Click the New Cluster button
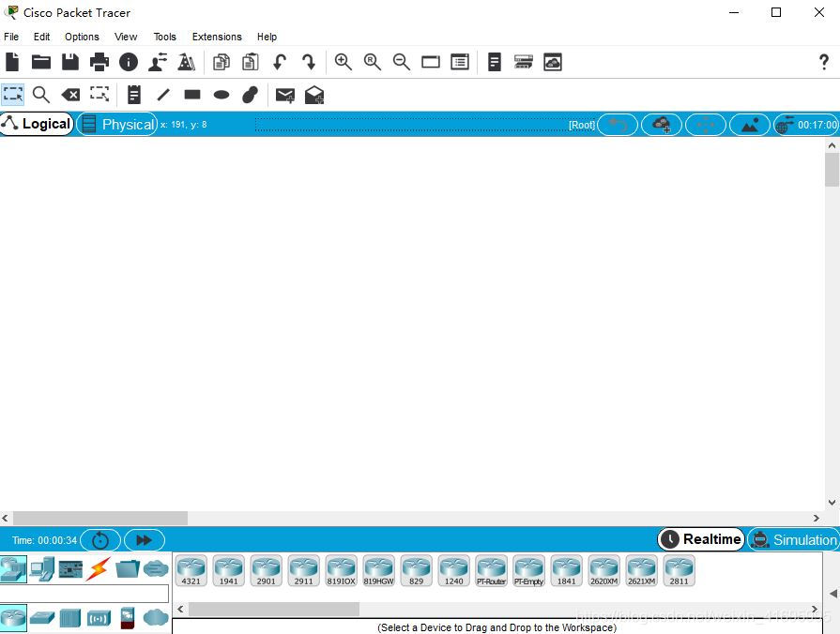Screen dimensions: 840x634 click(662, 125)
